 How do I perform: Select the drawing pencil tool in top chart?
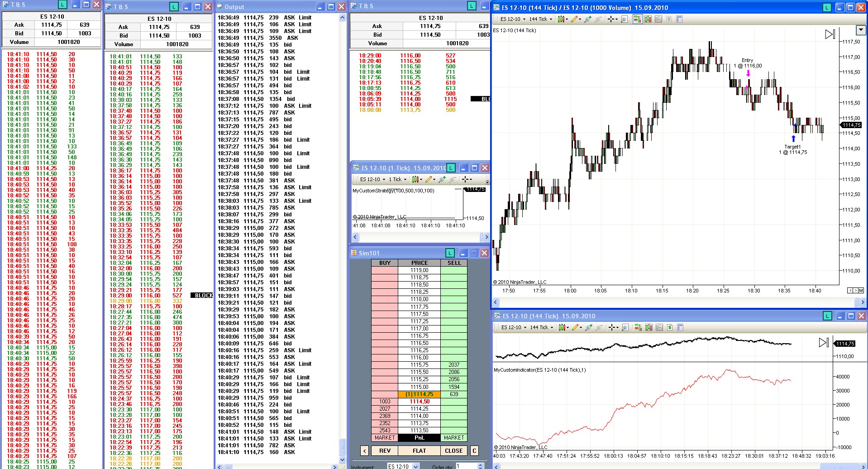tap(575, 19)
